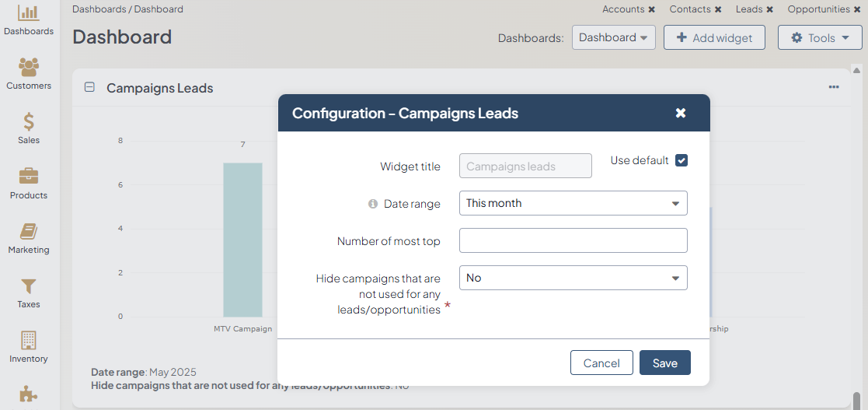Open the Dashboards selector dropdown
868x410 pixels.
click(613, 37)
